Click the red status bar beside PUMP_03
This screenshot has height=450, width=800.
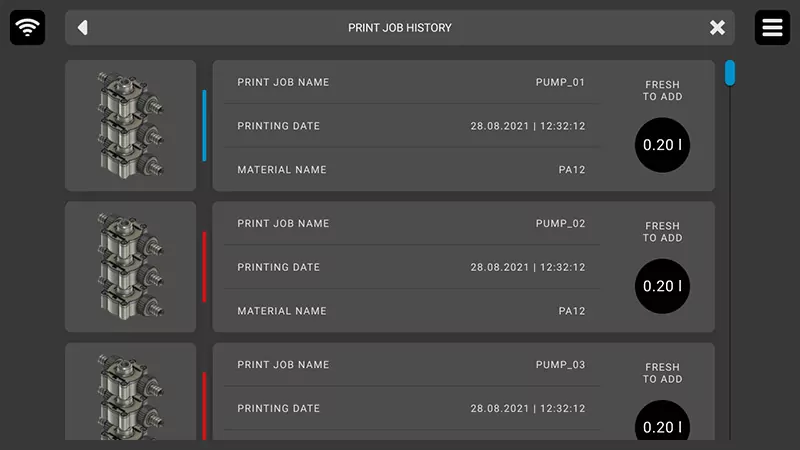[204, 406]
